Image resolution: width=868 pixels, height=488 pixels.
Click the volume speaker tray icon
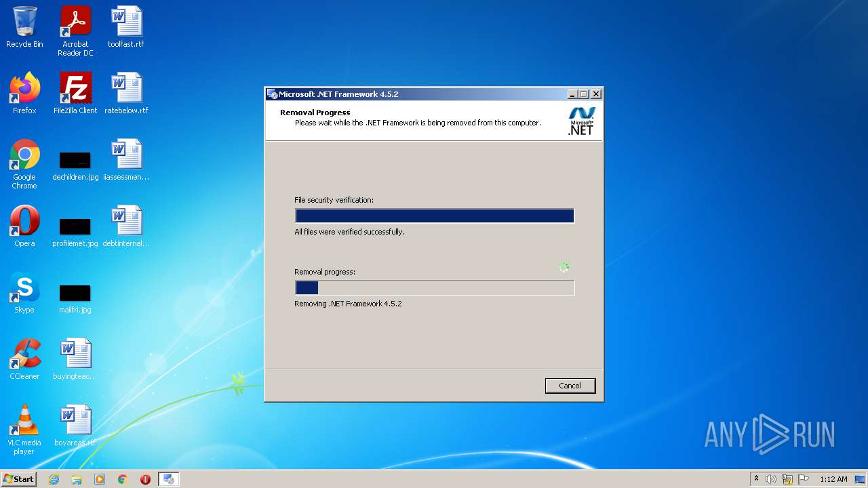coord(771,479)
